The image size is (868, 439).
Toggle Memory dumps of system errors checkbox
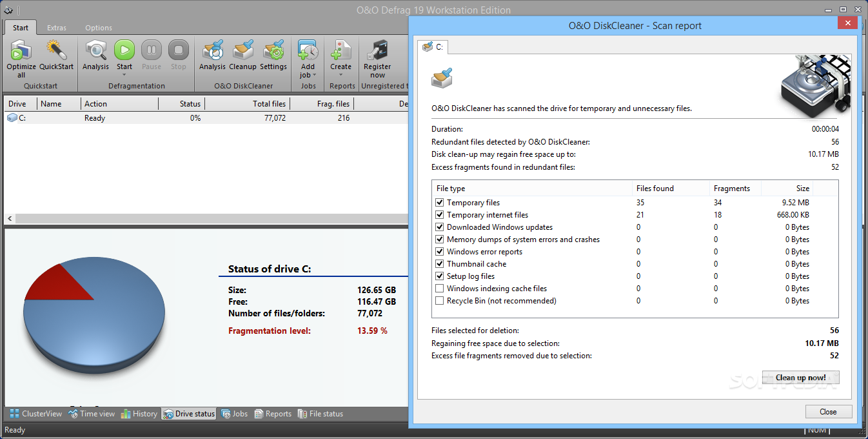440,240
